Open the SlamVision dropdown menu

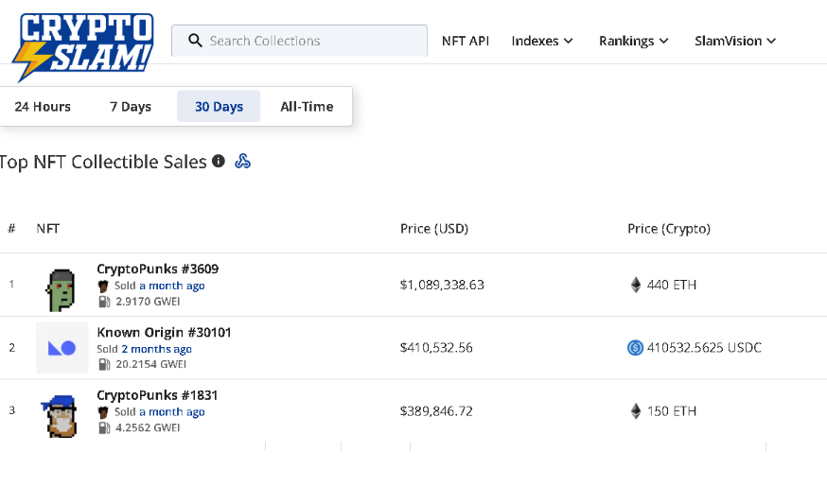coord(735,41)
